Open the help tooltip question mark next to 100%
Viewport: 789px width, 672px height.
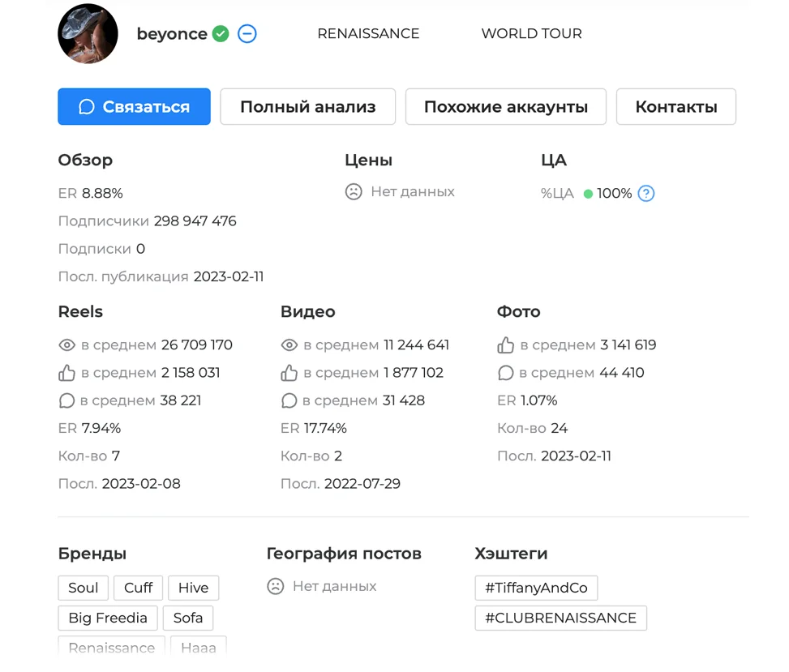[646, 193]
